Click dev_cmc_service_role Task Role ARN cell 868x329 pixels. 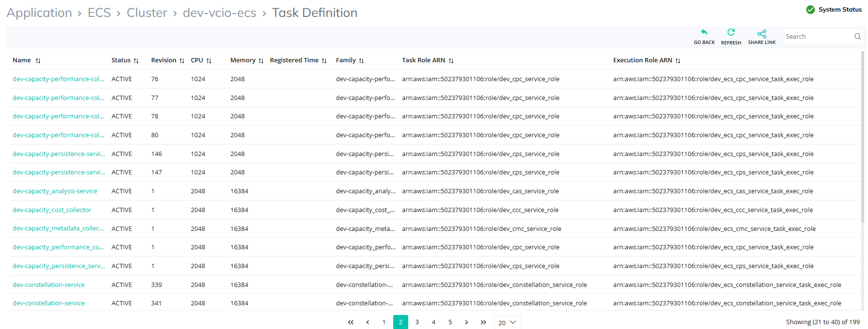482,229
